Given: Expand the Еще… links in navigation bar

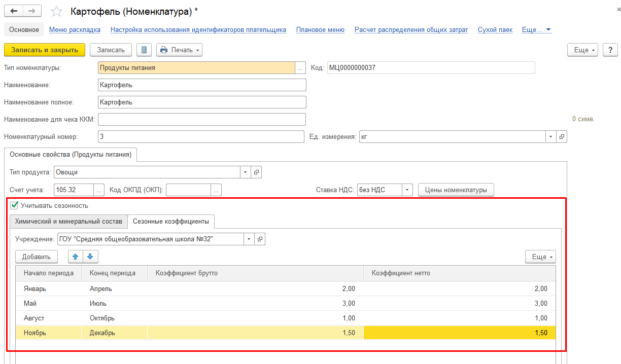Looking at the screenshot, I should (x=536, y=30).
